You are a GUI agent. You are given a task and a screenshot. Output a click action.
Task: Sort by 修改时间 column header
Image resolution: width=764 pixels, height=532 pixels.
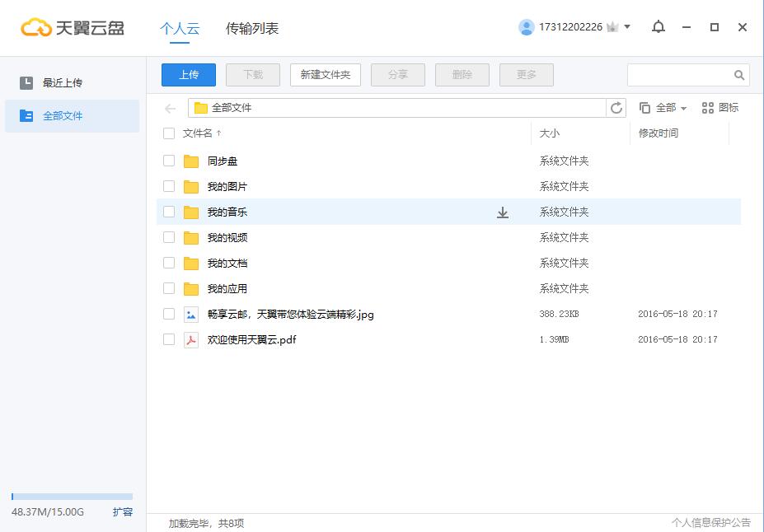tap(659, 133)
